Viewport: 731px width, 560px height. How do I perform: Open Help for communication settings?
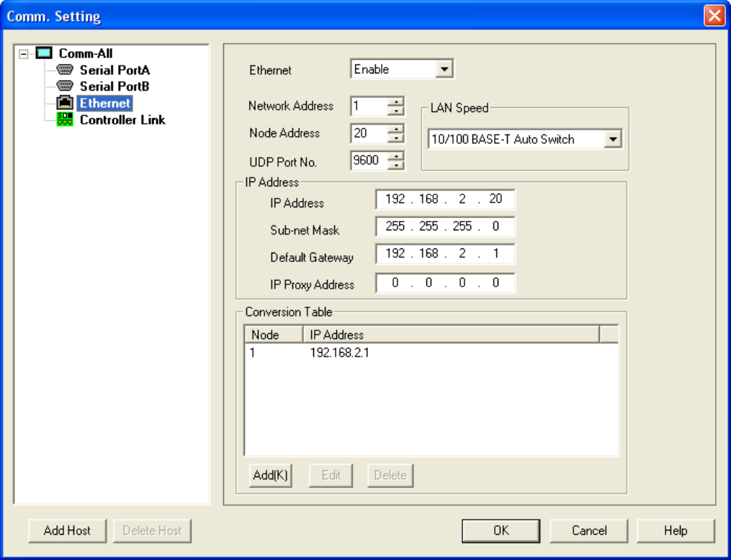click(676, 530)
